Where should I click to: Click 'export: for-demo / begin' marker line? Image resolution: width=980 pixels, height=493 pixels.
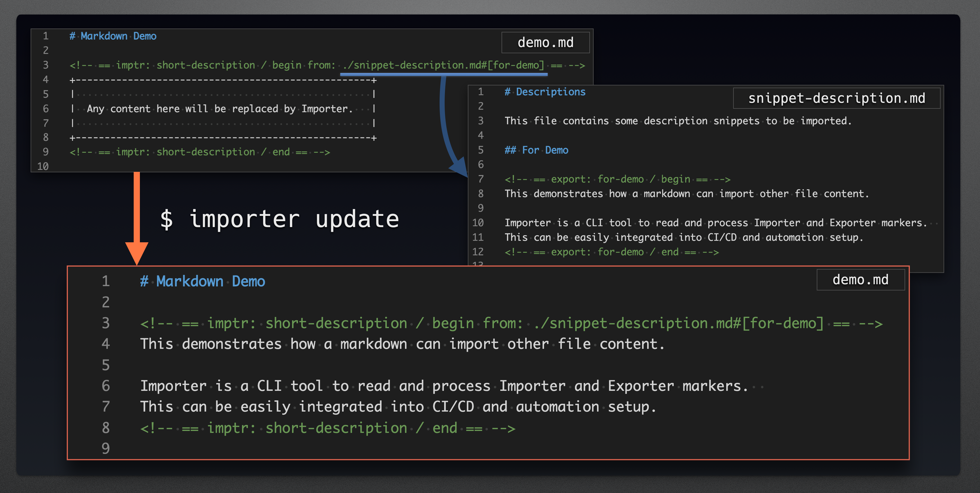click(617, 179)
